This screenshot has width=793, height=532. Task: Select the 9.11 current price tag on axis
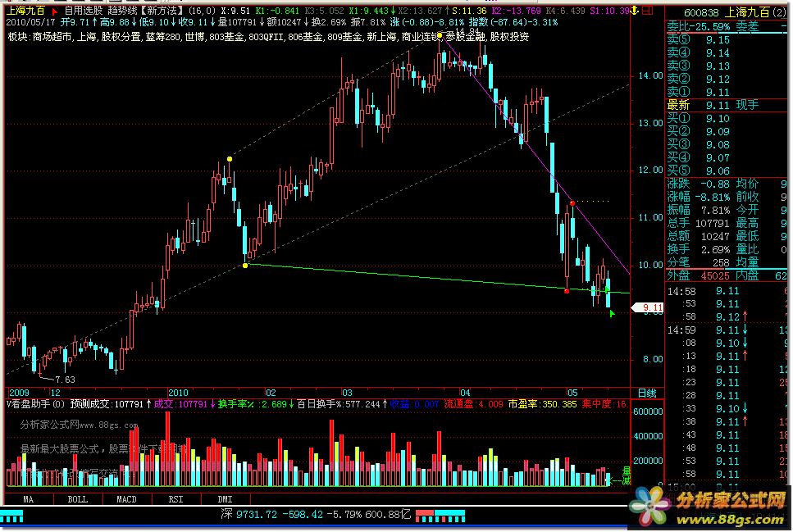tap(648, 307)
